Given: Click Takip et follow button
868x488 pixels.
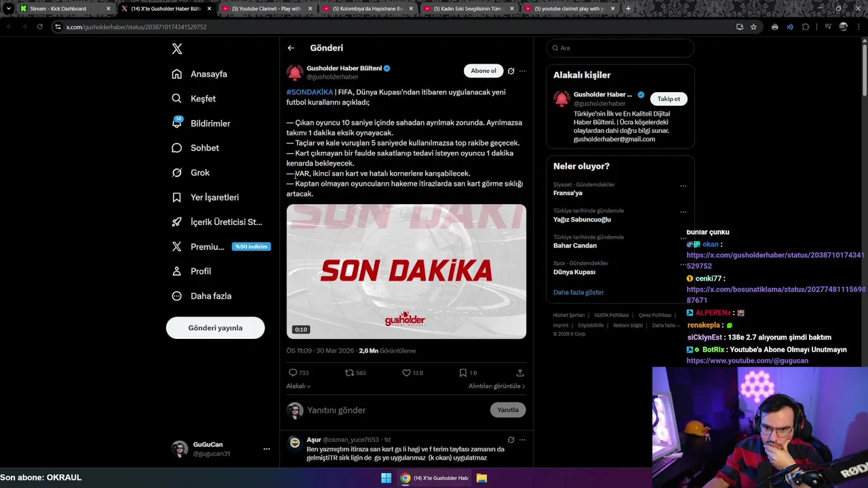Looking at the screenshot, I should (x=669, y=99).
